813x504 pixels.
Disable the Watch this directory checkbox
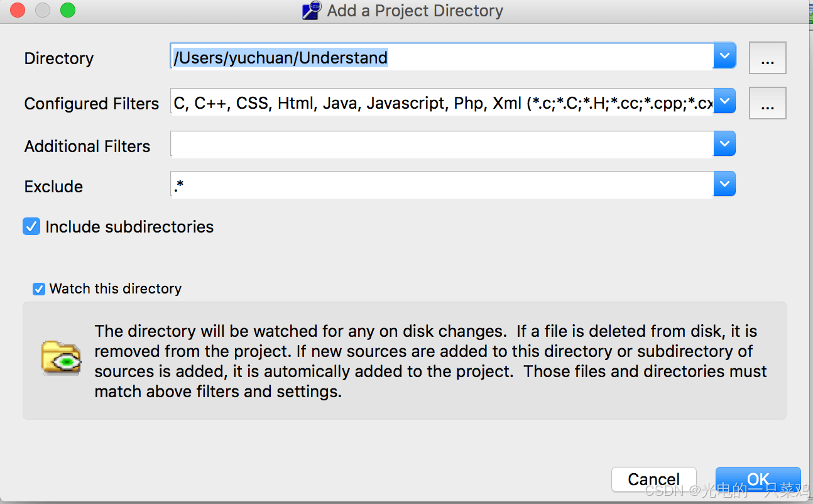(x=39, y=289)
